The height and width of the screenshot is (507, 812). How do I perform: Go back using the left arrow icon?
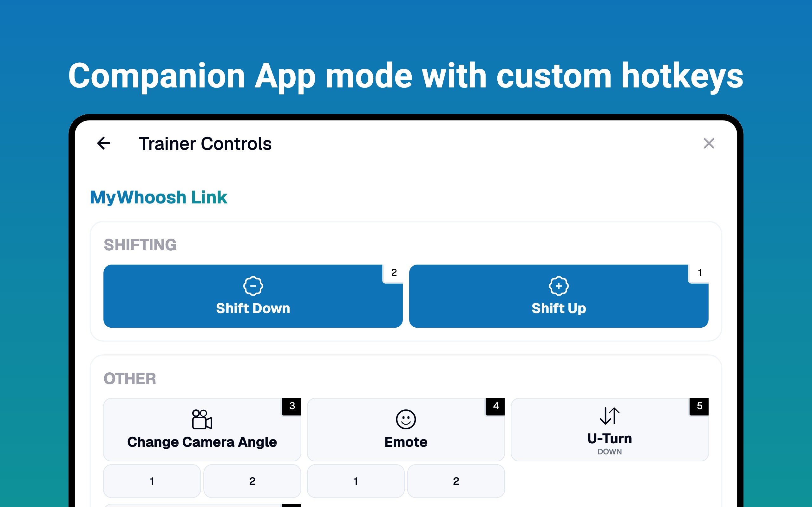point(104,144)
